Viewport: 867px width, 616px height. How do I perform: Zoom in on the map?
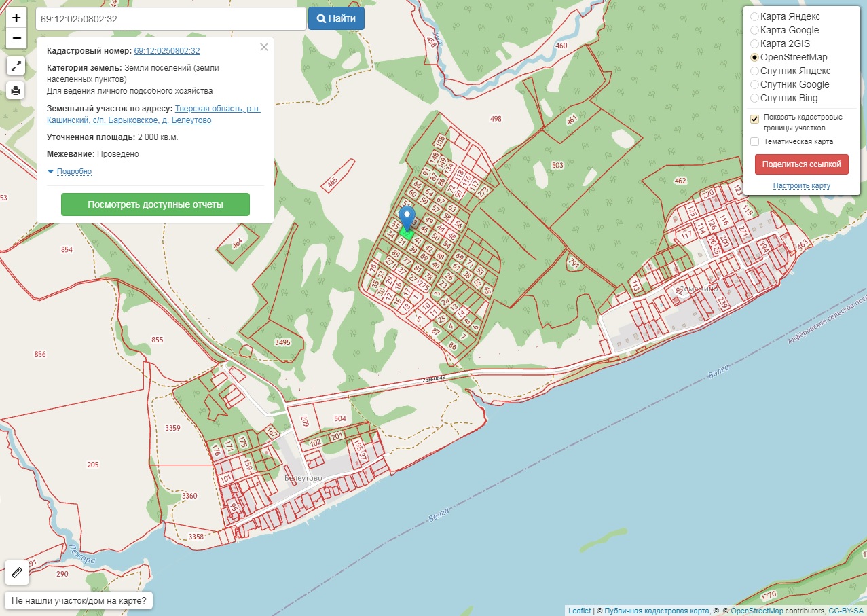tap(16, 18)
